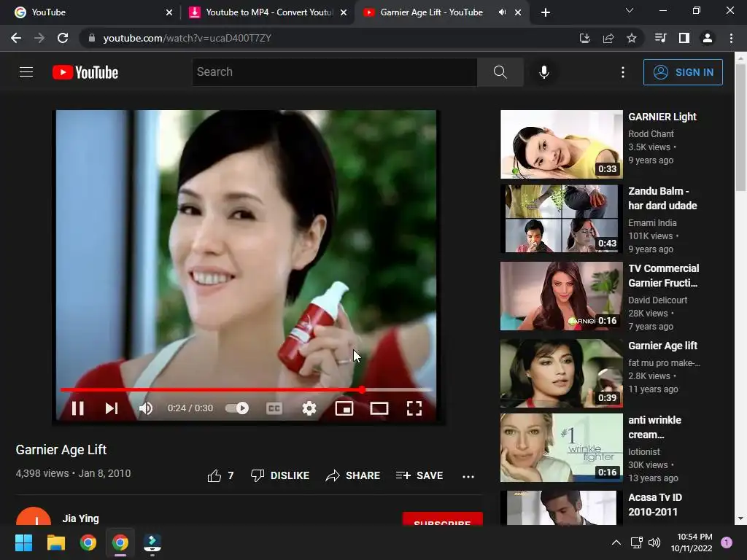Show hidden system tray icons

tap(616, 542)
